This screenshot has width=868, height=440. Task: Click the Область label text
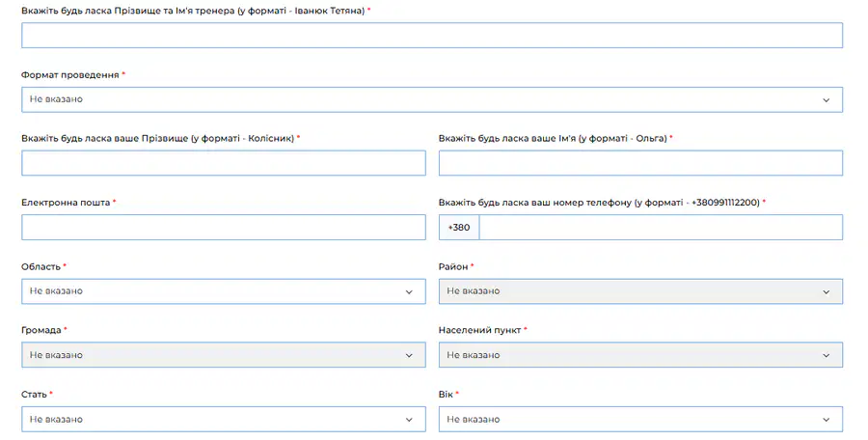(41, 266)
